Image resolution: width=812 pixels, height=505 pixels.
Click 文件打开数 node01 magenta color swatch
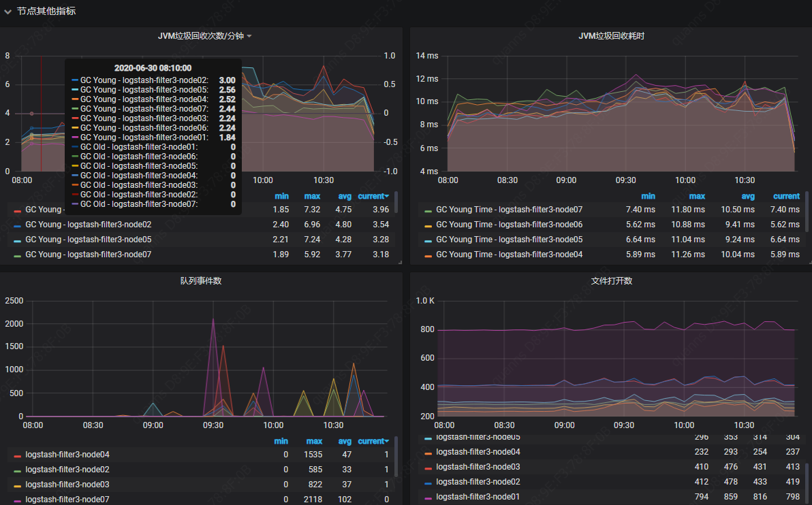tap(428, 498)
